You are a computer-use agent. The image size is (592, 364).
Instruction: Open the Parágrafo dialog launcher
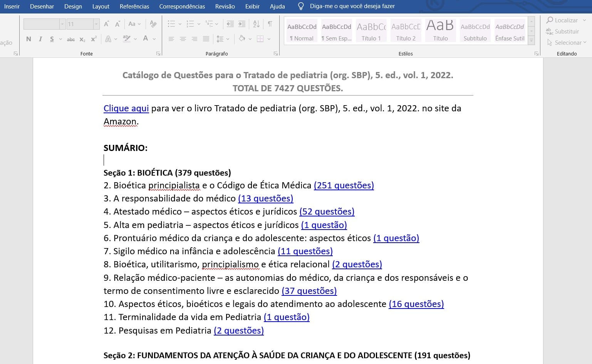tap(276, 54)
